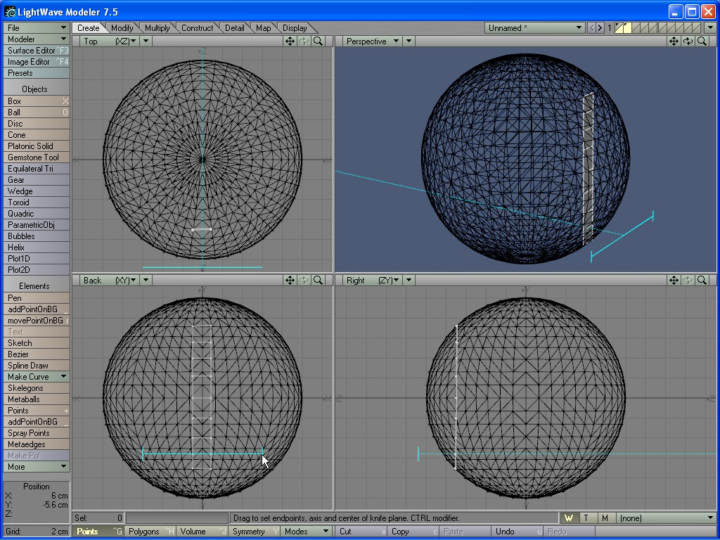This screenshot has width=720, height=540.
Task: Click the rotate icon in the Right viewport
Action: click(x=687, y=280)
